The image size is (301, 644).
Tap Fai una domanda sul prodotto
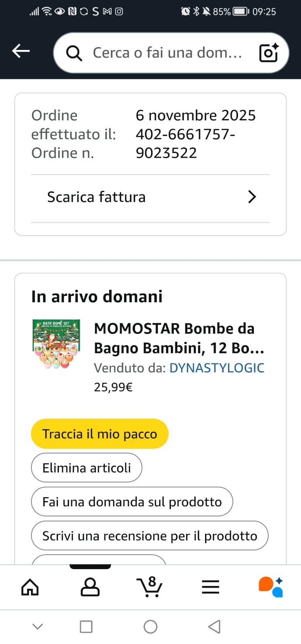click(132, 502)
